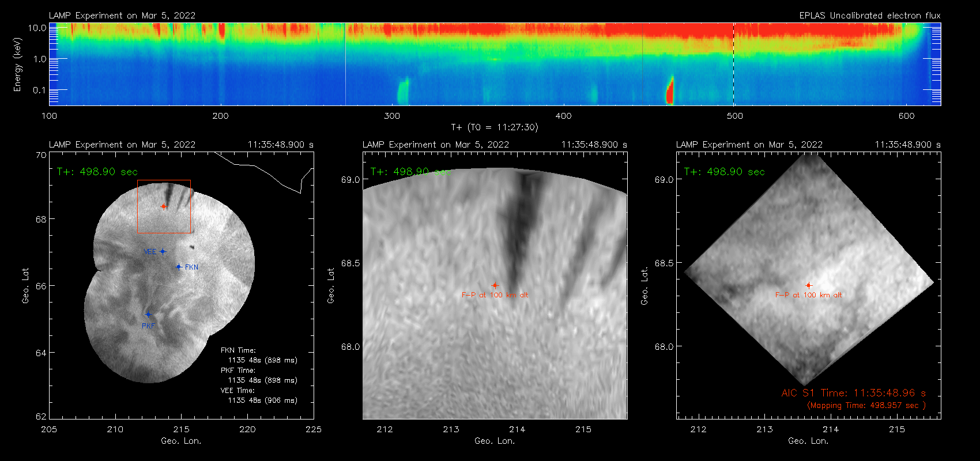Click the 'PKF Time:' label
The height and width of the screenshot is (461, 980).
point(238,371)
